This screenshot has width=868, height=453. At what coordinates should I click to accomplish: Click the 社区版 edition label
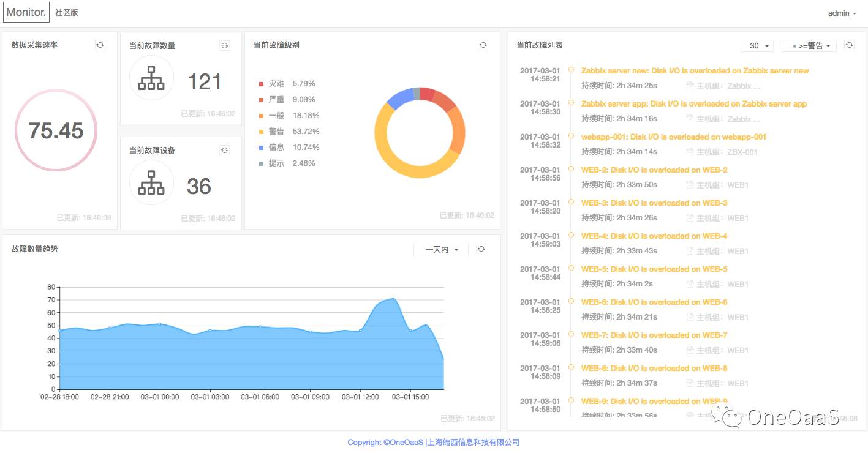(x=67, y=13)
